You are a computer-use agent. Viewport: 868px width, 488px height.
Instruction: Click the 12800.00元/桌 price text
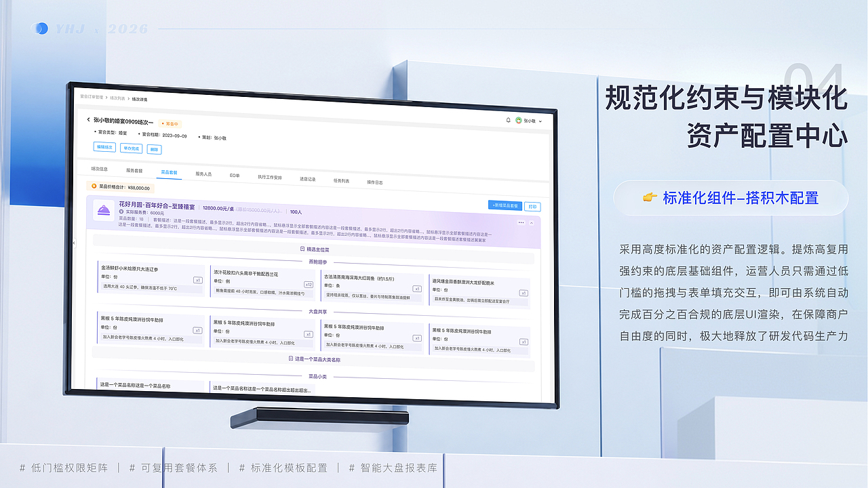[x=217, y=208]
